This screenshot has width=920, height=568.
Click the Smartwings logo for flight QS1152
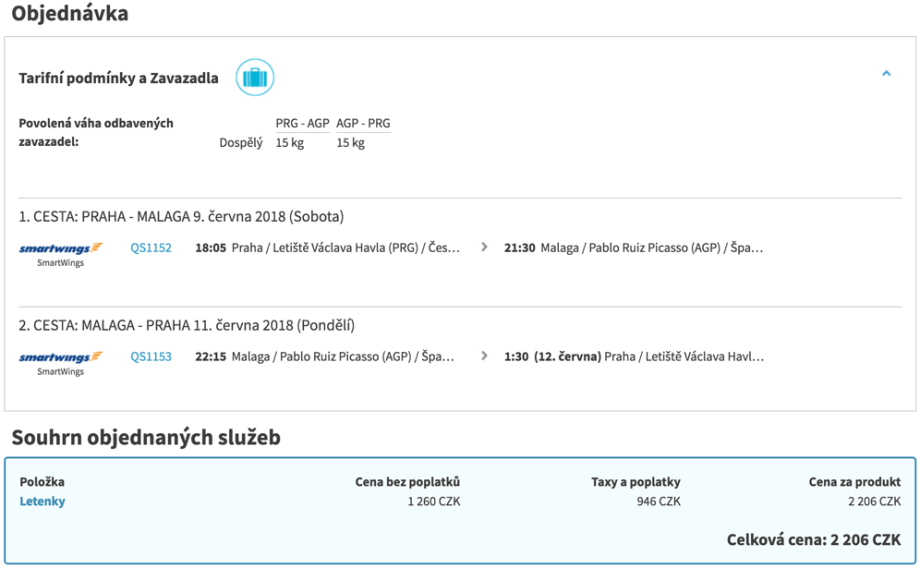[x=61, y=248]
